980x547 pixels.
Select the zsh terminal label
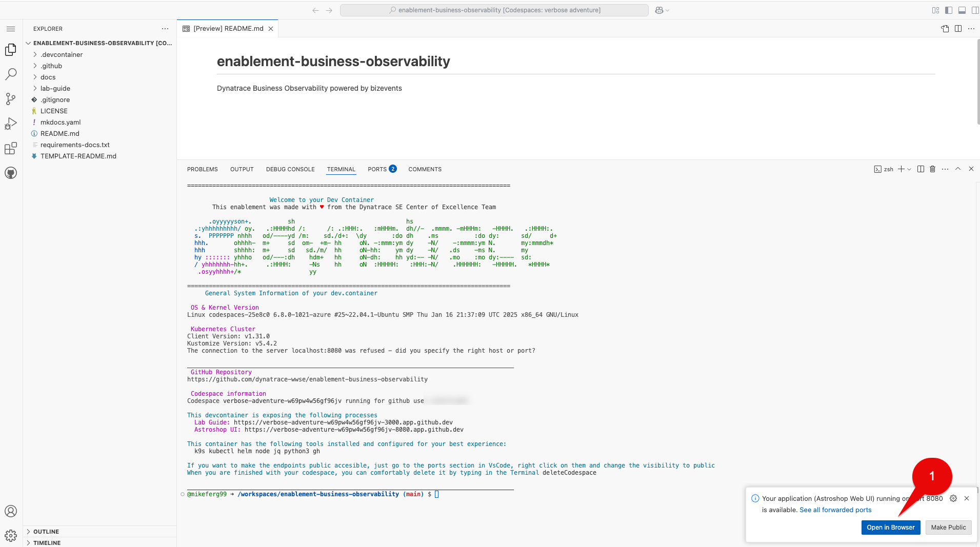click(884, 169)
